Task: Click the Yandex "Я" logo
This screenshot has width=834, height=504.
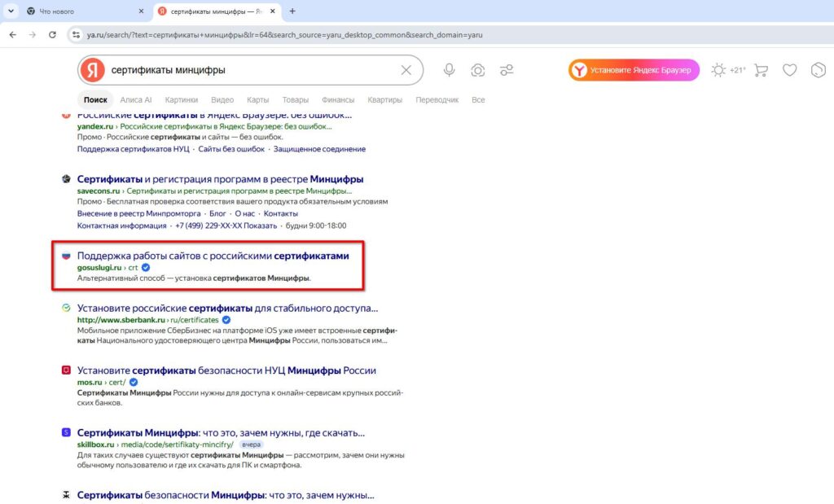Action: click(x=93, y=70)
